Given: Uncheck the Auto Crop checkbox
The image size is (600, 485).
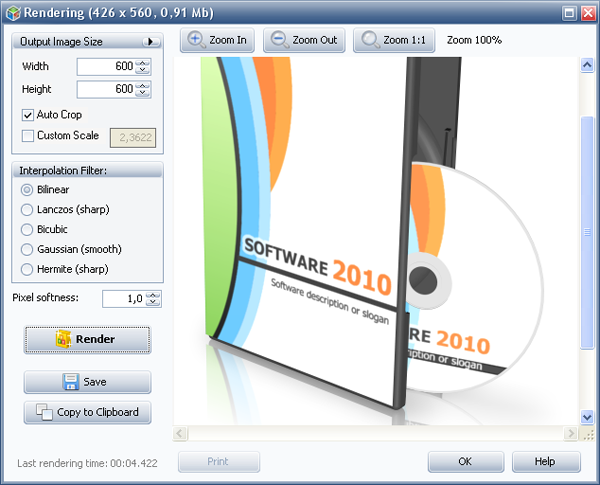Looking at the screenshot, I should click(28, 115).
